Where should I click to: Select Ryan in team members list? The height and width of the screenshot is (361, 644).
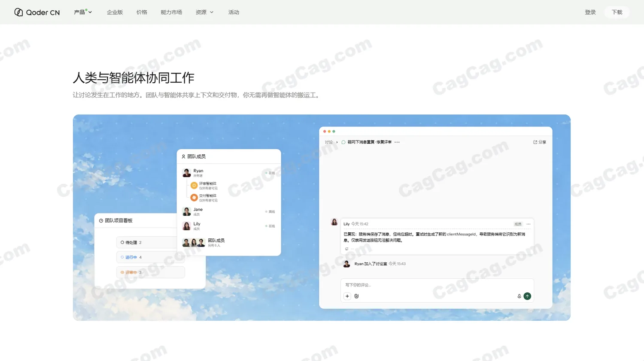[x=228, y=173]
